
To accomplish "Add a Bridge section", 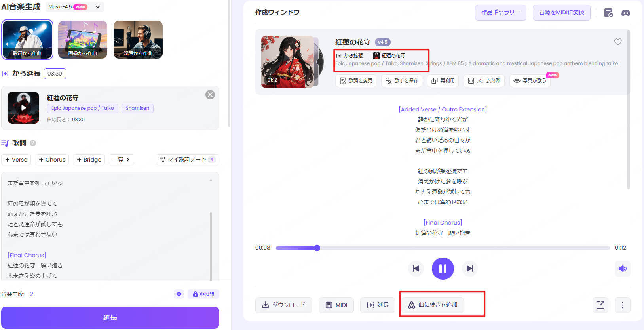I will 89,160.
